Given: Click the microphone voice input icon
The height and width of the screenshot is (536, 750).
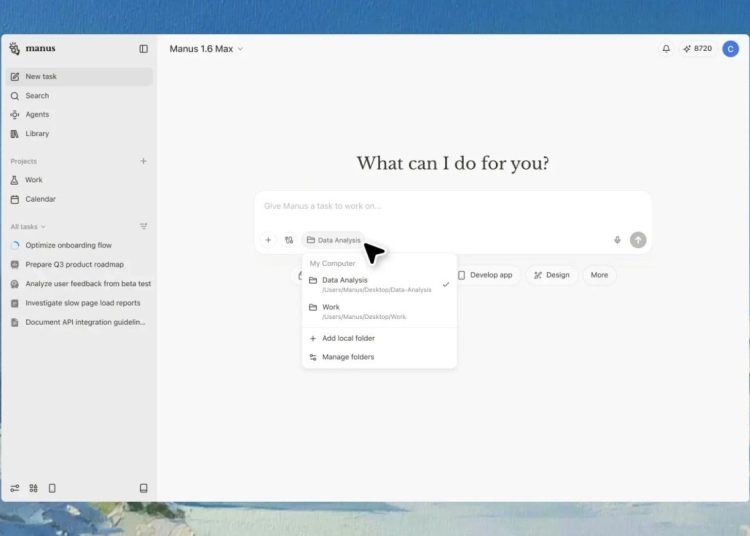Looking at the screenshot, I should click(617, 240).
